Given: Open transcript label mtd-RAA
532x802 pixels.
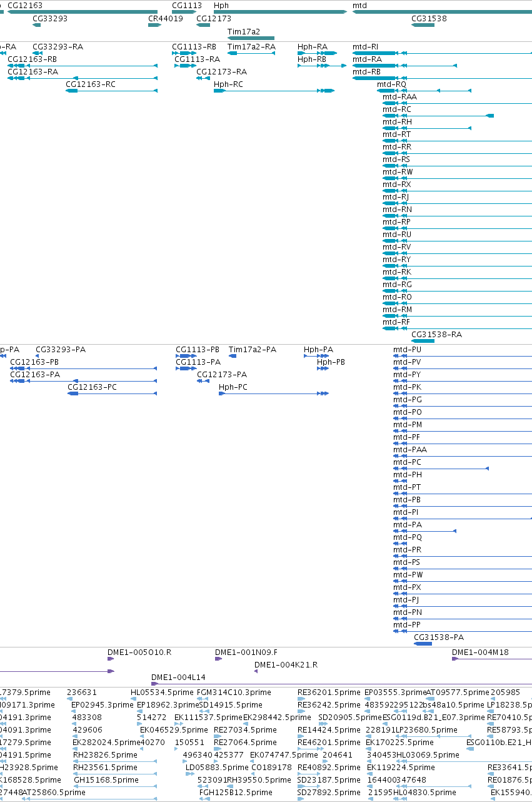Looking at the screenshot, I should point(399,97).
